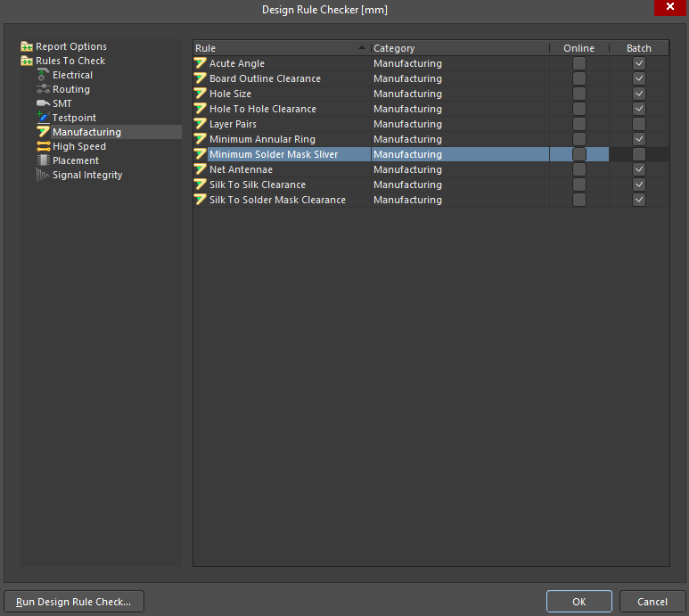Click the SMT rules category icon
The height and width of the screenshot is (616, 689).
pos(43,104)
